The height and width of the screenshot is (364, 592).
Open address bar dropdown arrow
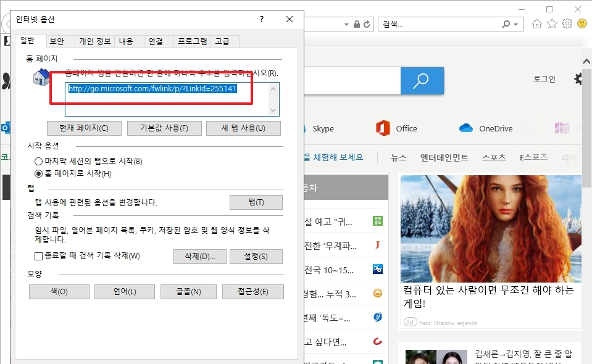pyautogui.click(x=346, y=25)
